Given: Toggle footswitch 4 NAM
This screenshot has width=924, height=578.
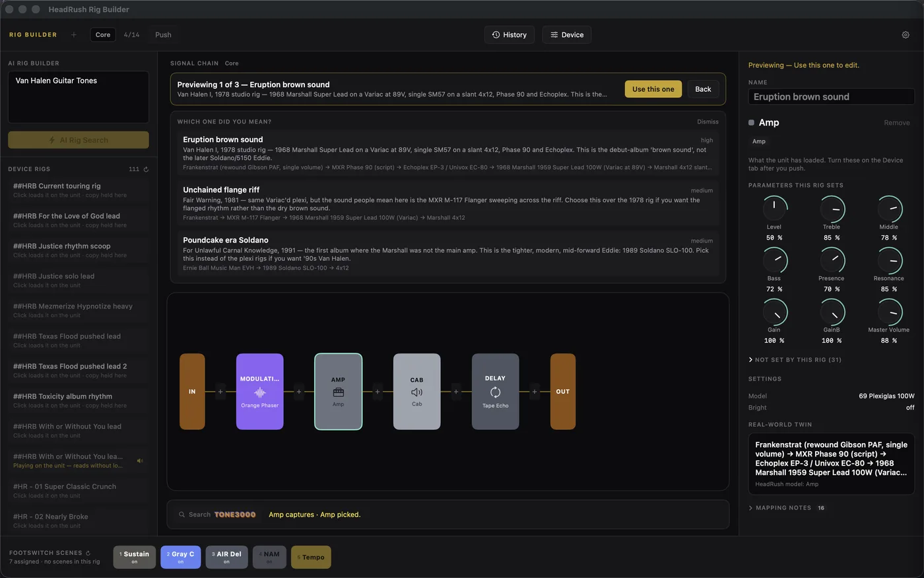Looking at the screenshot, I should (269, 557).
